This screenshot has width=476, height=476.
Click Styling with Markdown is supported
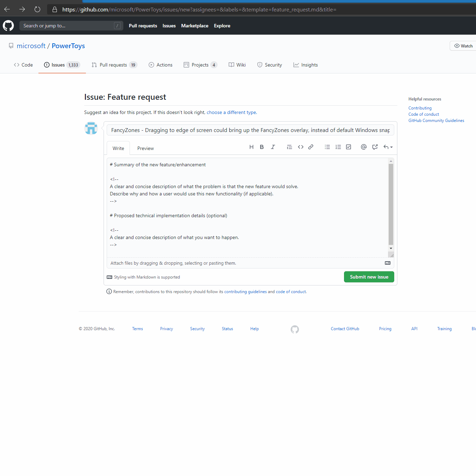pyautogui.click(x=143, y=277)
